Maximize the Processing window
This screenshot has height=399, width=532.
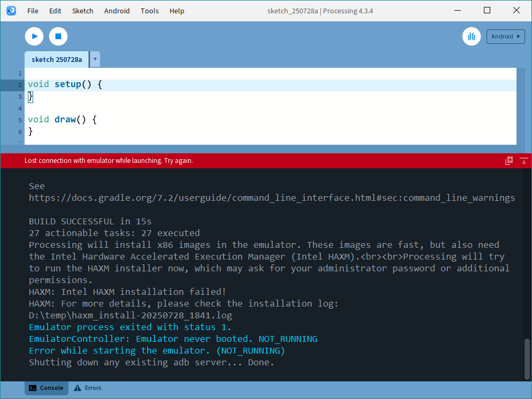(487, 11)
